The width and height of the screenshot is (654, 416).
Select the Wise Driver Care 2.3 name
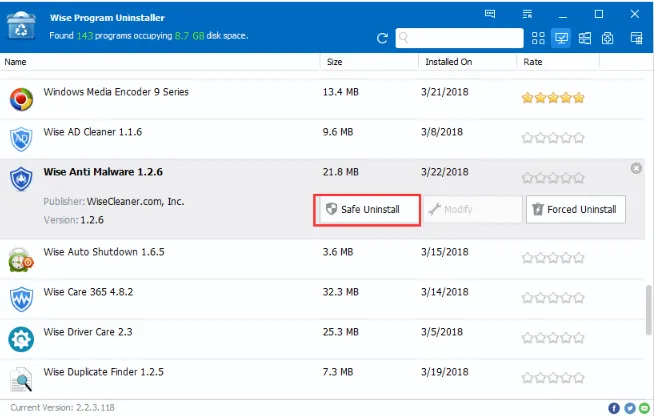88,332
